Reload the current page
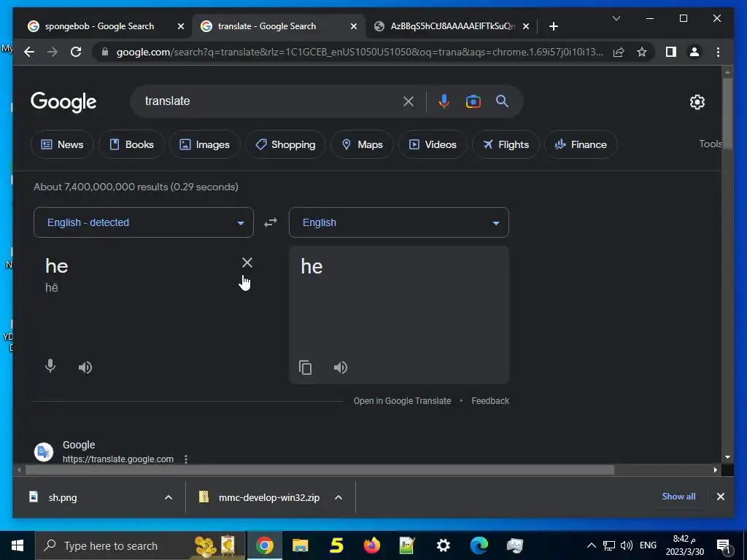 76,52
